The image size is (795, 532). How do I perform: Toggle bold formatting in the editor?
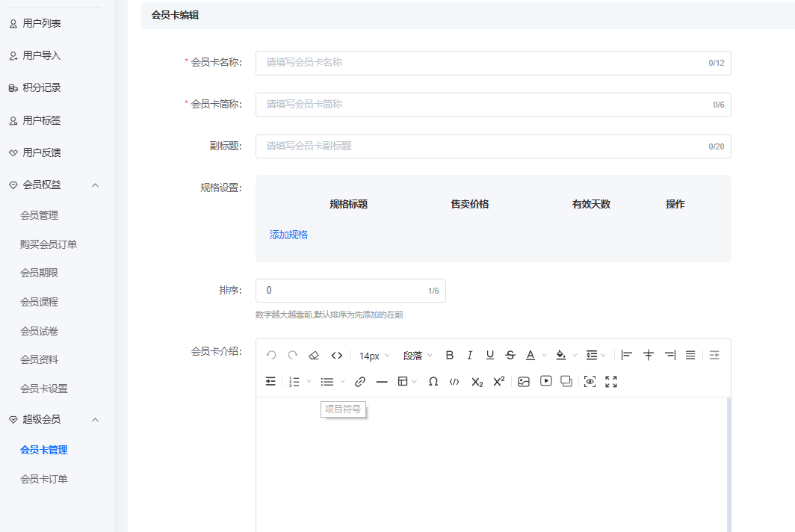pyautogui.click(x=450, y=356)
